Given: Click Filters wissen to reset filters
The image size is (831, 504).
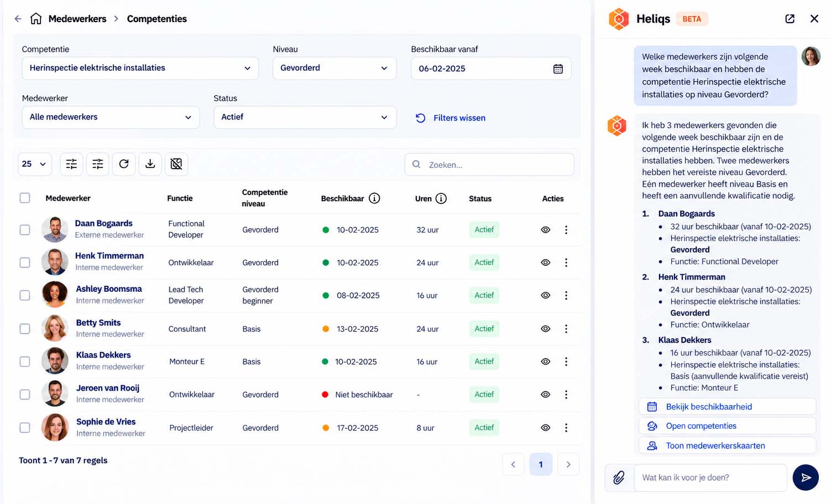Looking at the screenshot, I should point(451,118).
